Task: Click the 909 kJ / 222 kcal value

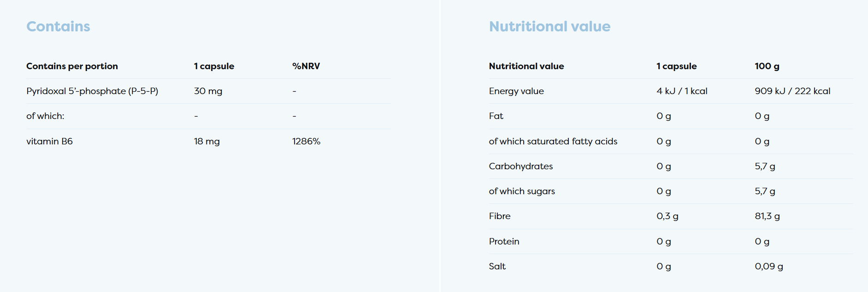Action: point(792,91)
